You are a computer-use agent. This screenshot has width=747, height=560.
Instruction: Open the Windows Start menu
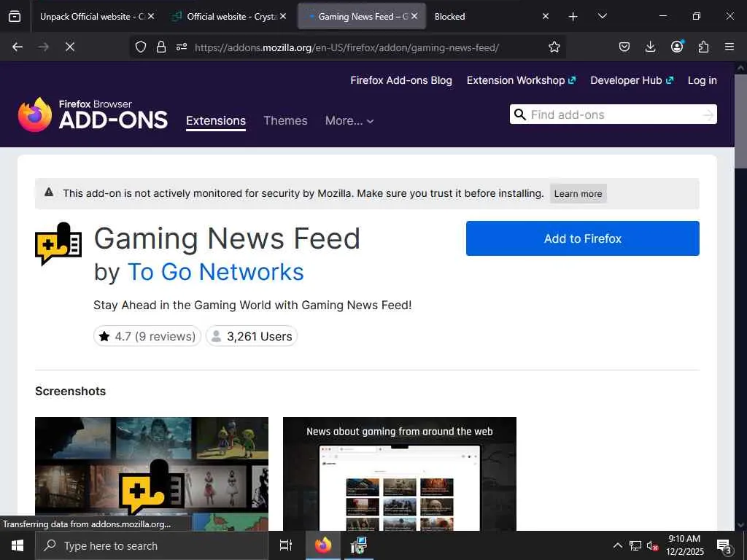18,545
